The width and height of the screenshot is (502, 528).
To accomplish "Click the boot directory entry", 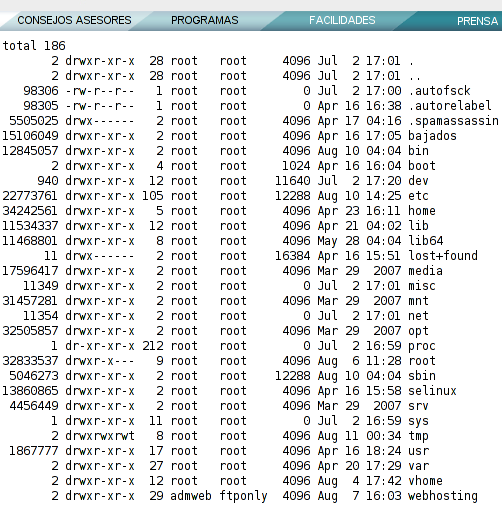I will click(422, 166).
